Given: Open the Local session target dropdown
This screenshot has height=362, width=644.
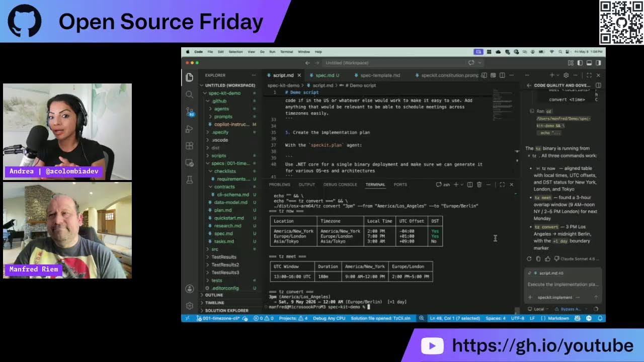Looking at the screenshot, I should click(x=538, y=309).
